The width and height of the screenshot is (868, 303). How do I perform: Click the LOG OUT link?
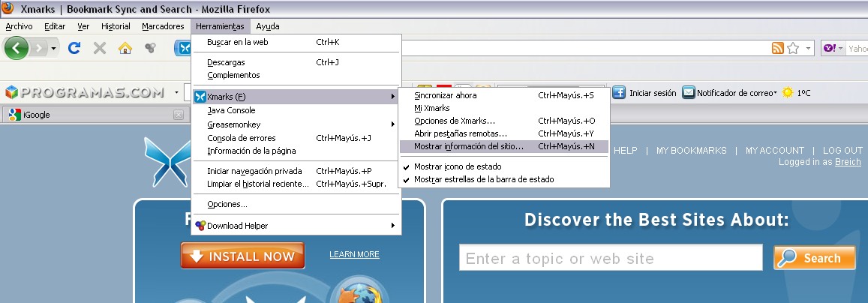[842, 151]
